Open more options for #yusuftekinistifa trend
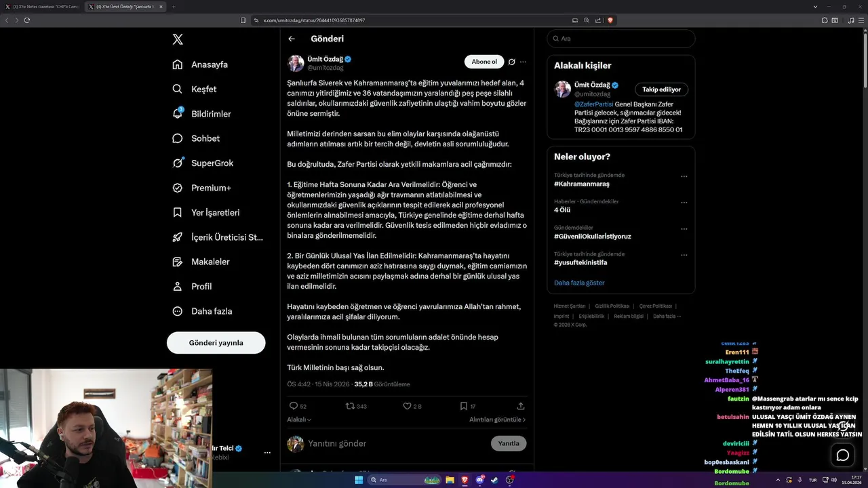Image resolution: width=868 pixels, height=488 pixels. tap(684, 255)
